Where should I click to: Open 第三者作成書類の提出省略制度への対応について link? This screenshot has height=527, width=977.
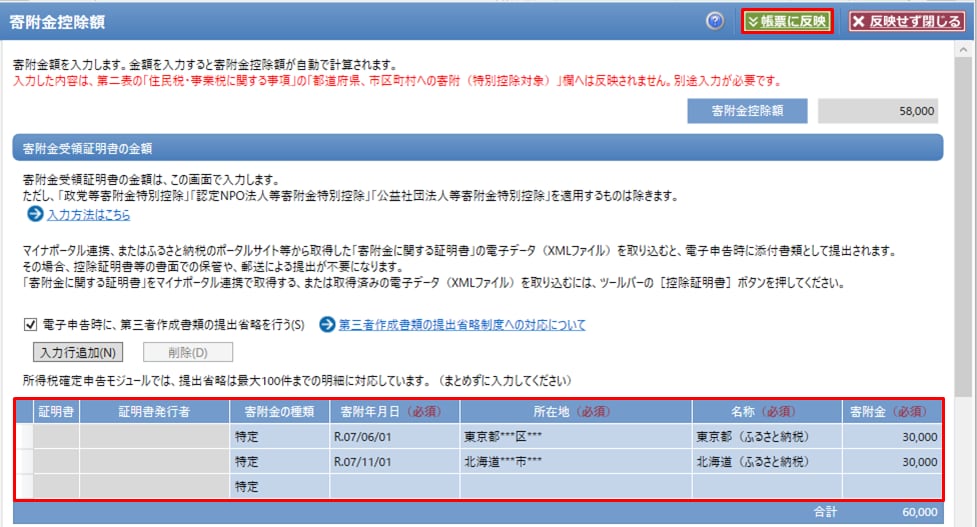pyautogui.click(x=462, y=325)
